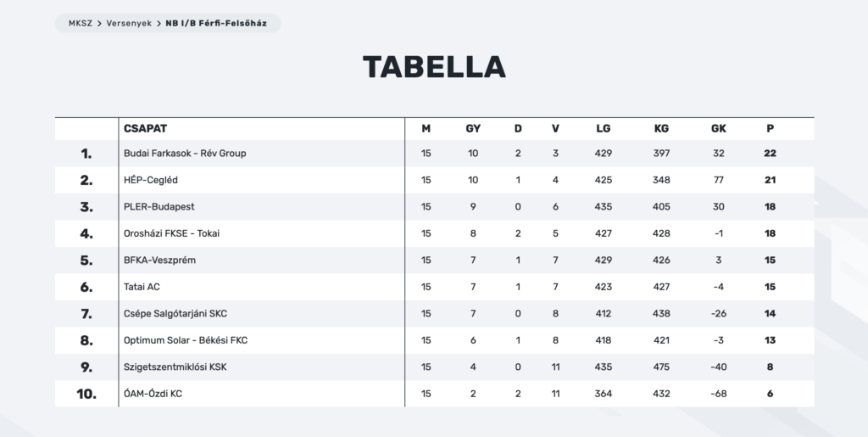This screenshot has height=437, width=868.
Task: Click the CSAPAT column header
Action: pos(145,128)
